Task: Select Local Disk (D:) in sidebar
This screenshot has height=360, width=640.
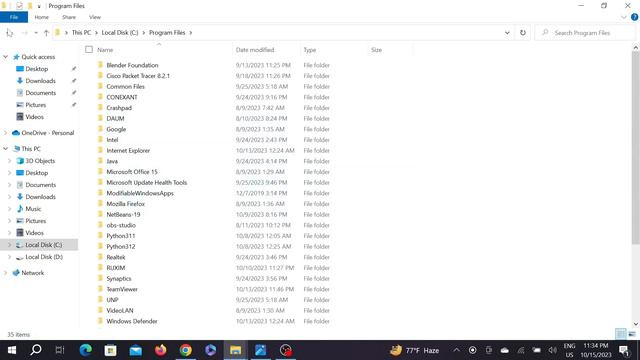Action: [x=44, y=257]
